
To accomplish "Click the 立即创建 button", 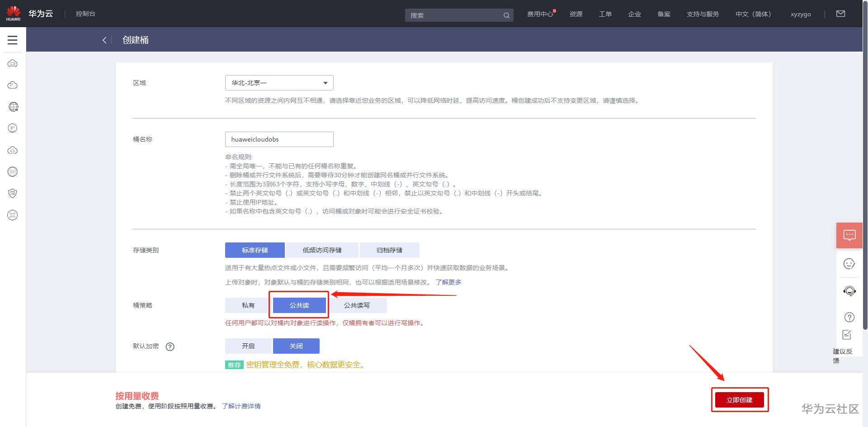I will click(740, 400).
